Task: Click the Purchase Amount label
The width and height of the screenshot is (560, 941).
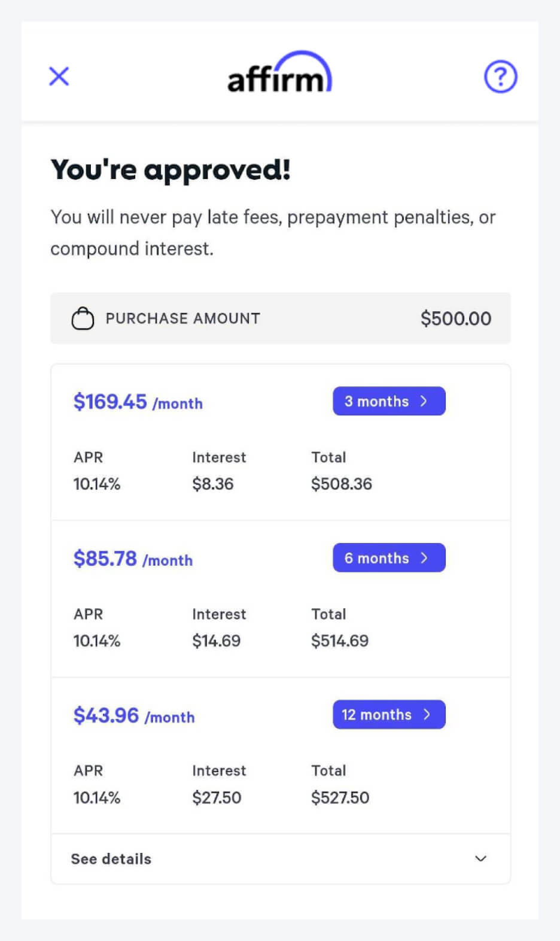Action: click(x=182, y=318)
